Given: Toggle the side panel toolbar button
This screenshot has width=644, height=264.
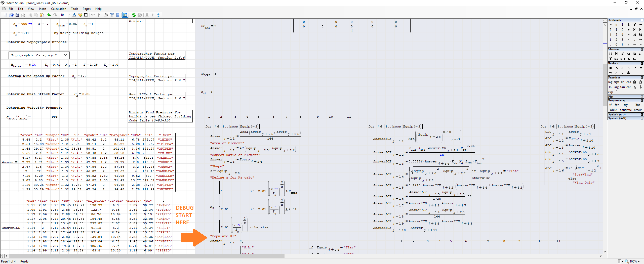Looking at the screenshot, I should 125,15.
